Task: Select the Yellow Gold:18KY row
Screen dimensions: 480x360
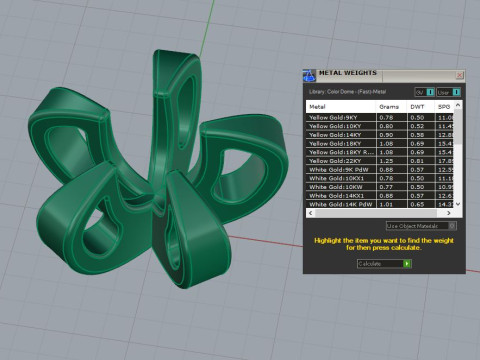Action: 380,143
